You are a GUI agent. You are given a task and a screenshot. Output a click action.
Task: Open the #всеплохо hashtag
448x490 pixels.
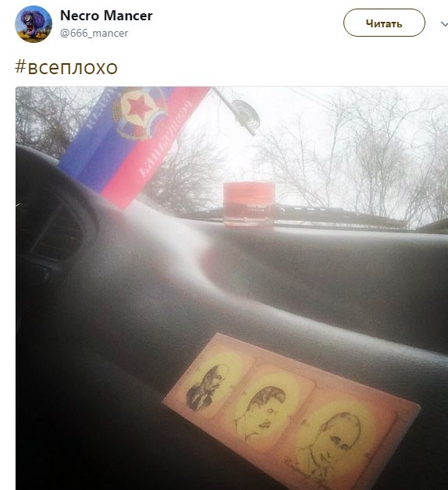point(66,67)
